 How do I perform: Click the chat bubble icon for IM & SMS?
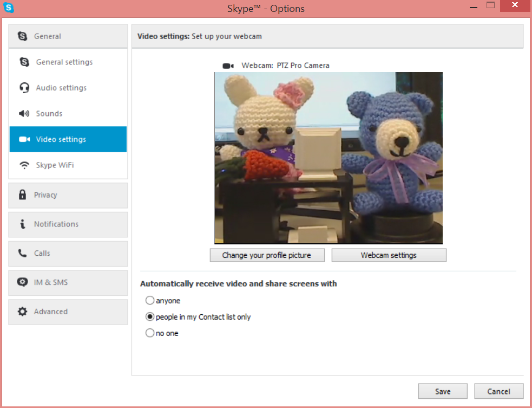22,282
